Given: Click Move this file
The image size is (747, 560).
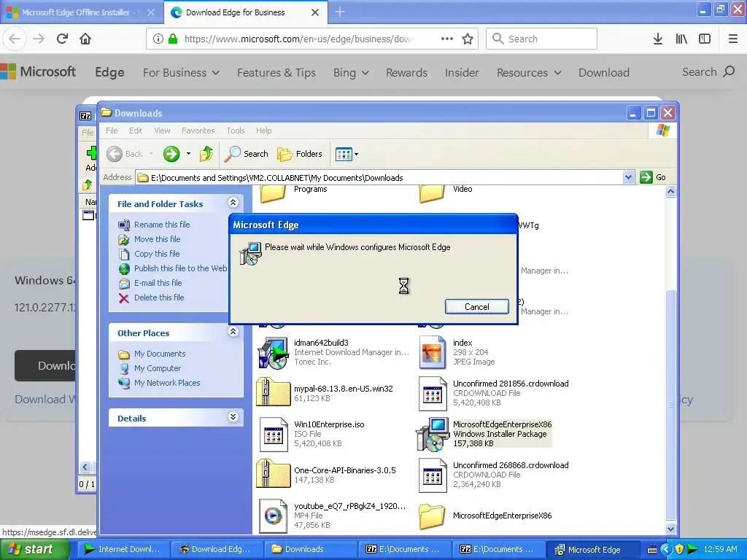Looking at the screenshot, I should (x=158, y=239).
